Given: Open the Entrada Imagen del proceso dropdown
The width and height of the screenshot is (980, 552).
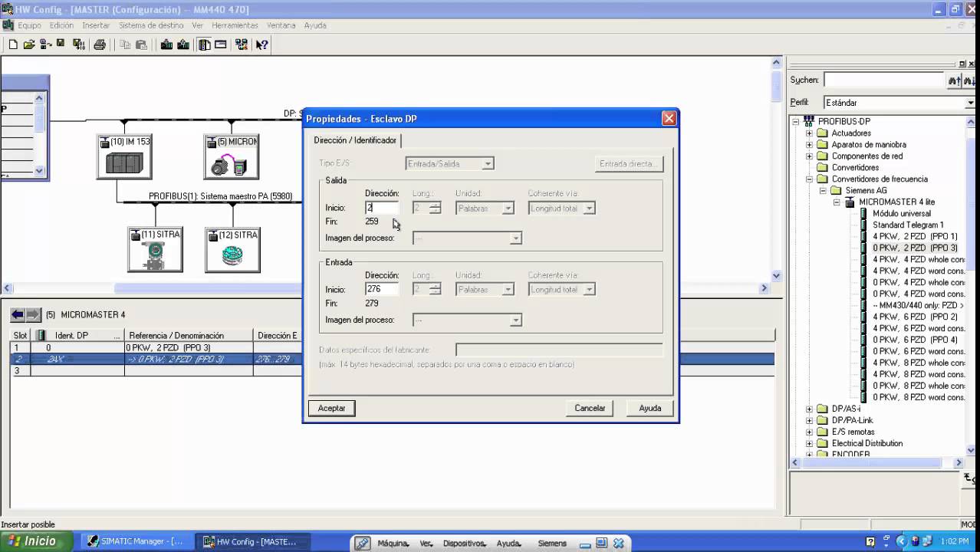Looking at the screenshot, I should click(x=516, y=320).
